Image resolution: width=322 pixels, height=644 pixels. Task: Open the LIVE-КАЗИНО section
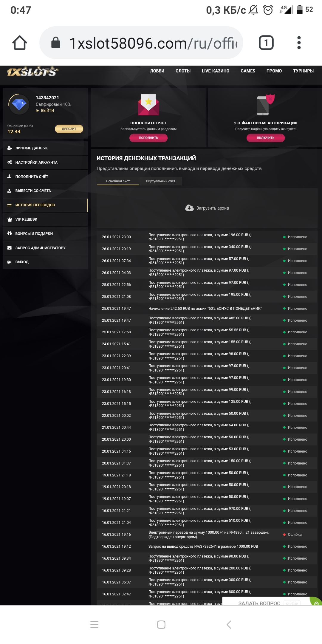[x=215, y=71]
